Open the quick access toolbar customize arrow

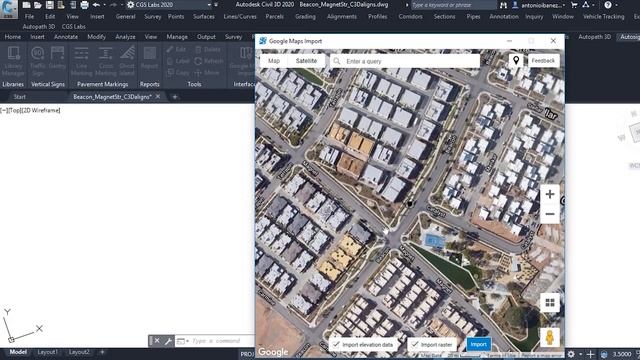point(216,5)
